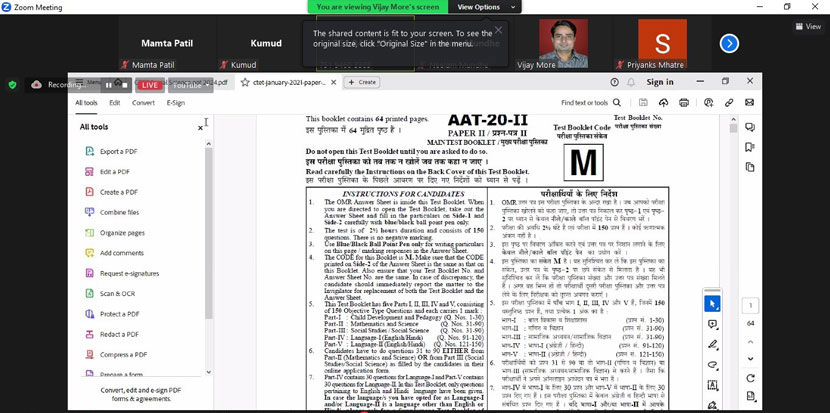
Task: Open the comments panel in right rail
Action: (x=750, y=127)
